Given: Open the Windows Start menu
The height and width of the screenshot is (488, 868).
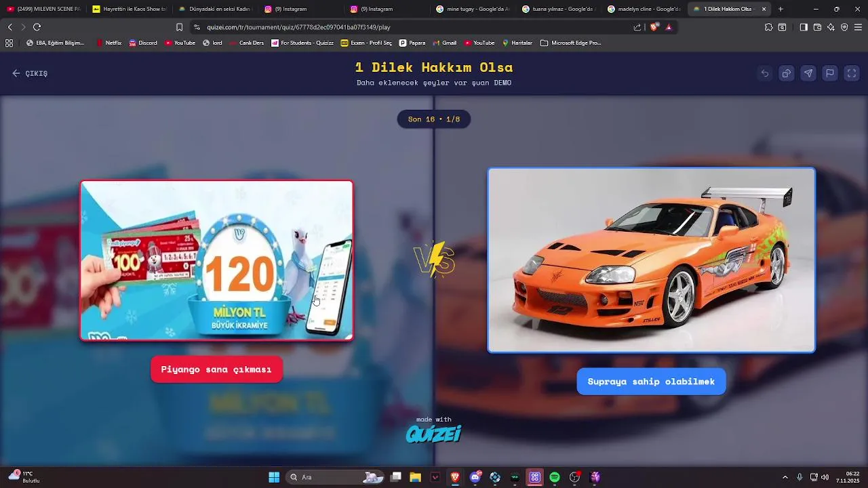Looking at the screenshot, I should [x=274, y=477].
